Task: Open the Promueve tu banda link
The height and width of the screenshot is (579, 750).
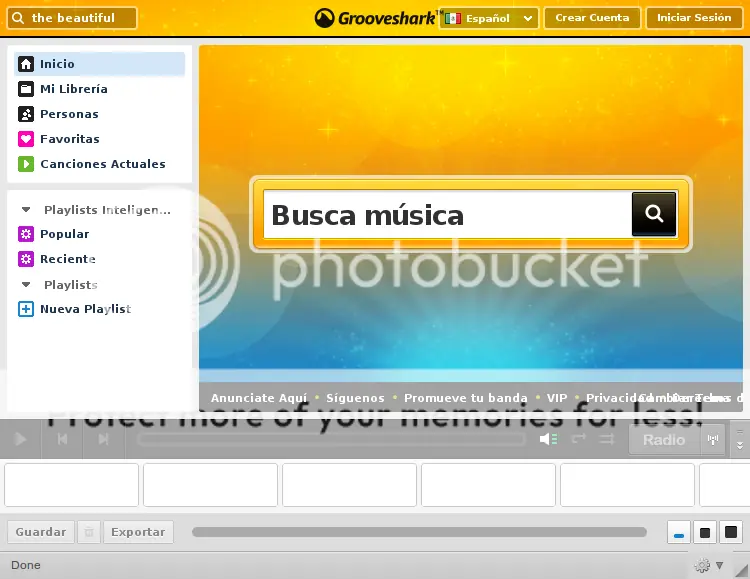Action: pyautogui.click(x=465, y=398)
